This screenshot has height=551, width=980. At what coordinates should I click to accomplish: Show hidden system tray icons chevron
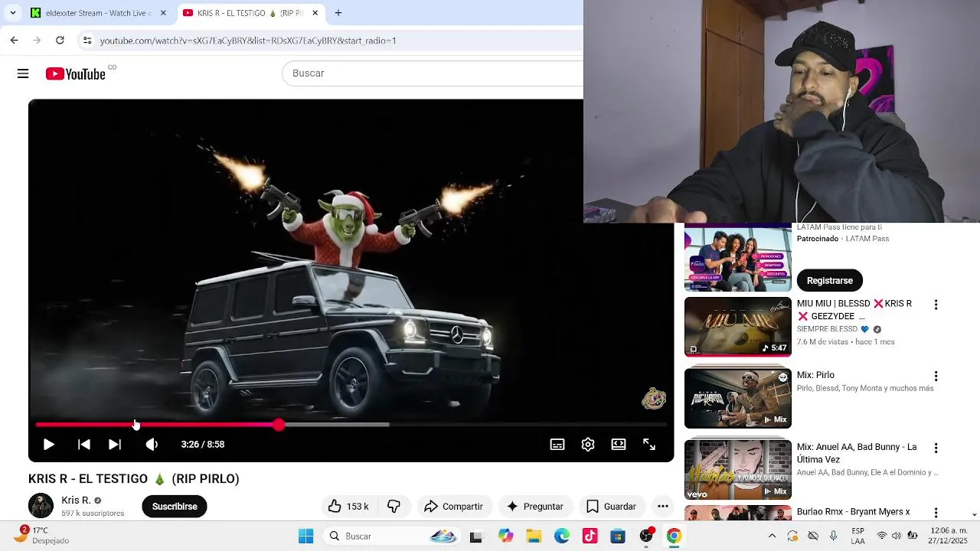coord(772,536)
